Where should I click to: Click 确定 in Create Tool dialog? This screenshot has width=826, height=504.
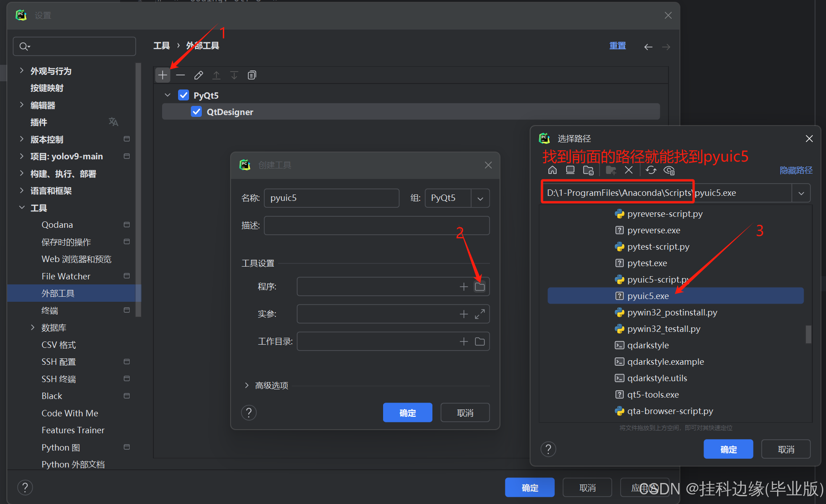click(408, 413)
